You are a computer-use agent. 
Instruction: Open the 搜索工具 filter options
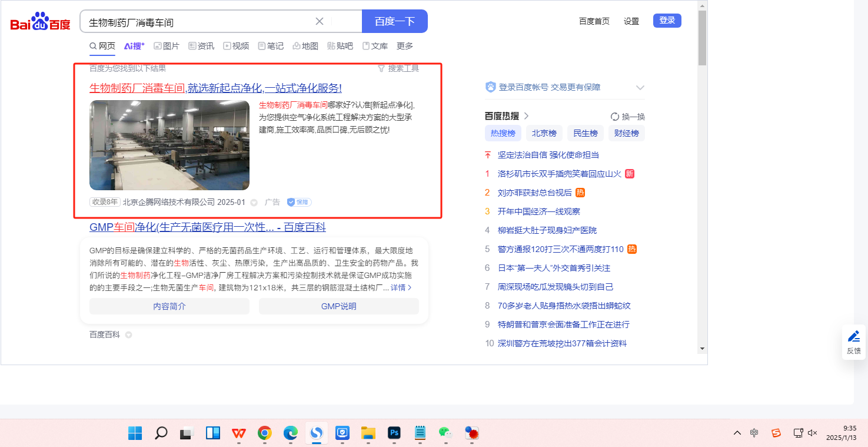point(398,68)
